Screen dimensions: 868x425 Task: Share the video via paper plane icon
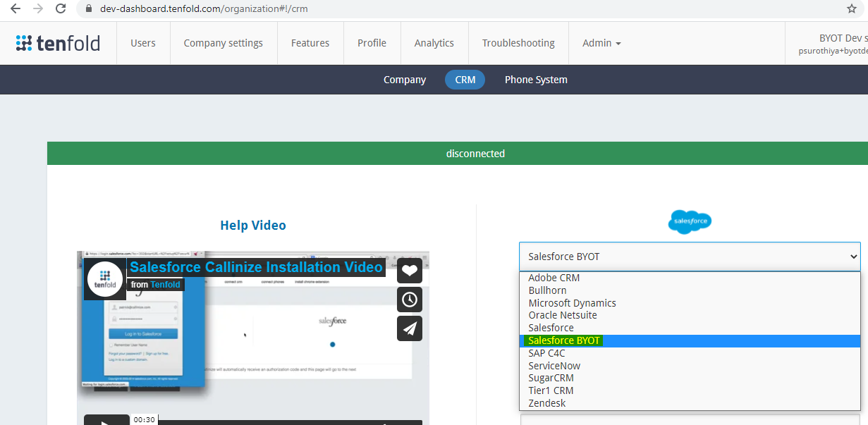[410, 328]
